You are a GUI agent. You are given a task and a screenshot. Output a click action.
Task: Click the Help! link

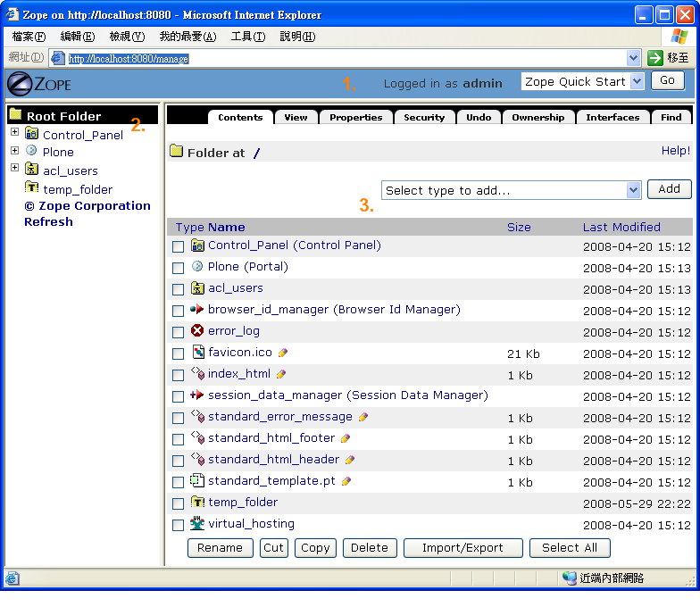click(675, 151)
